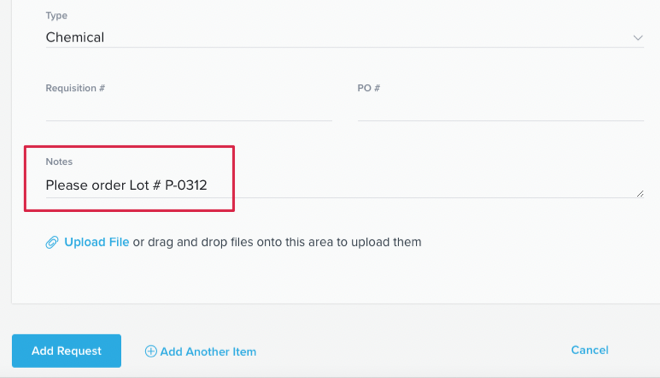This screenshot has width=660, height=378.
Task: Place cursor right after P-0312 in Notes
Action: (208, 185)
